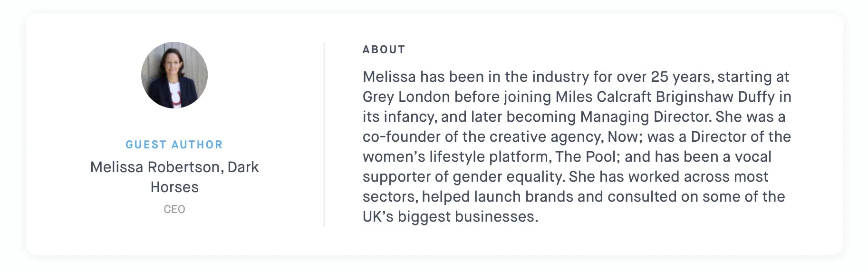Select the GUEST AUTHOR label
Image resolution: width=868 pixels, height=273 pixels.
tap(174, 145)
